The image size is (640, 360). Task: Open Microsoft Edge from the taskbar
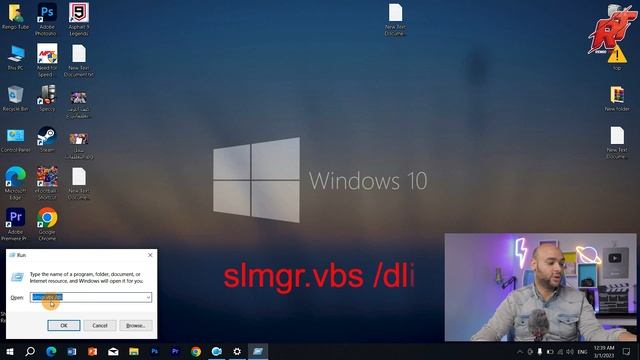[x=51, y=351]
